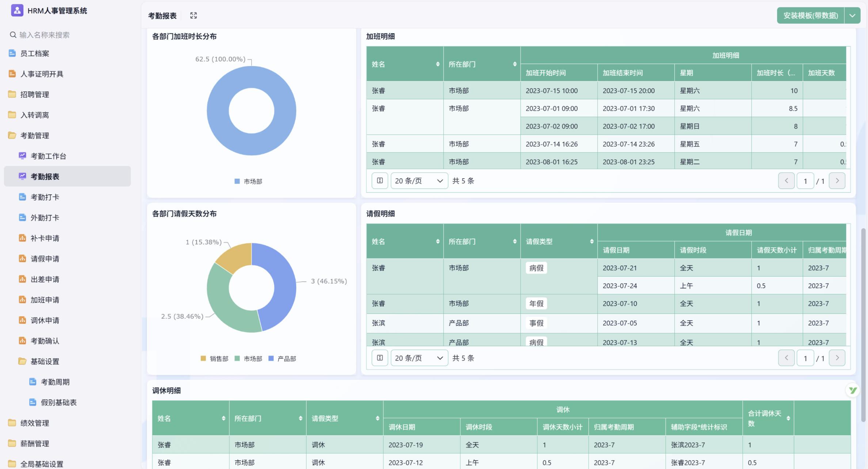
Task: Toggle 市场部 legend in 请假天数分布 chart
Action: tap(248, 359)
